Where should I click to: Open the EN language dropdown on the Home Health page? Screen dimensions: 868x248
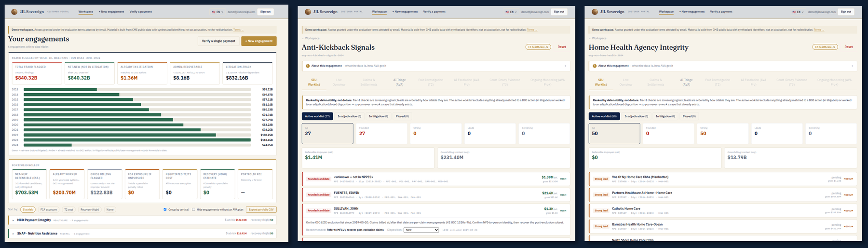click(x=798, y=12)
